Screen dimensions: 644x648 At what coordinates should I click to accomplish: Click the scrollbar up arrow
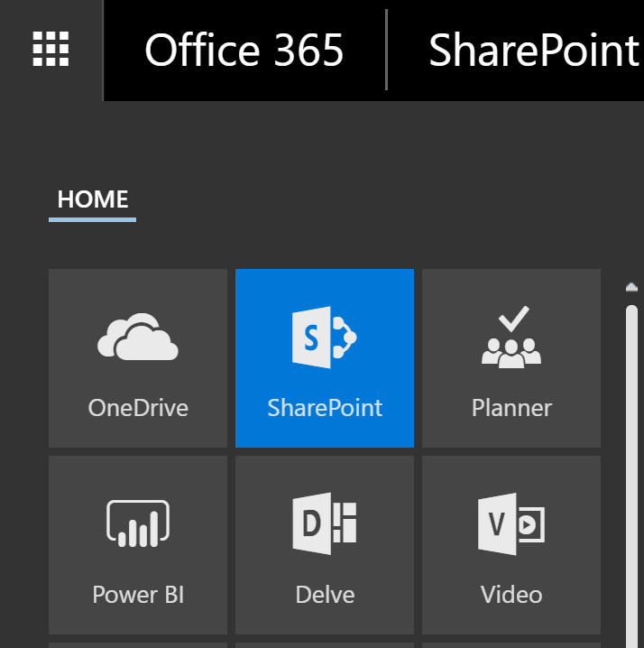coord(631,287)
